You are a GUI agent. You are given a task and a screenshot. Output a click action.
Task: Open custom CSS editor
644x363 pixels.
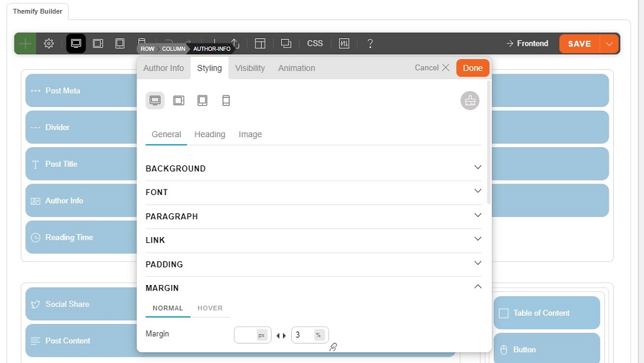315,43
